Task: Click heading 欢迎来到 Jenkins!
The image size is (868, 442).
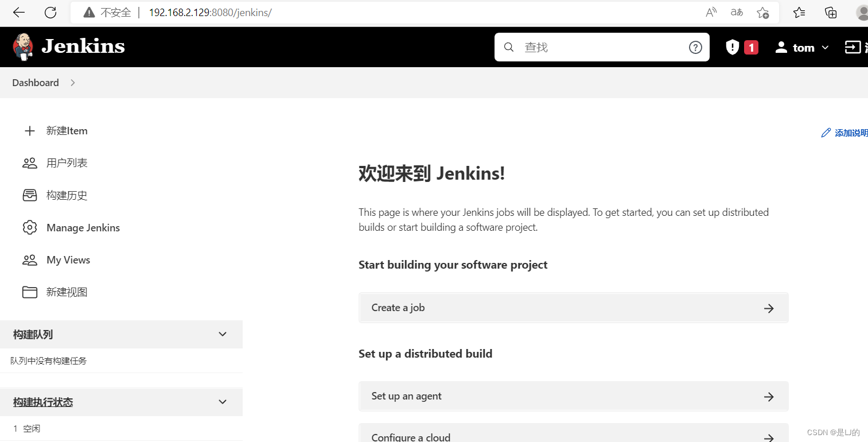Action: click(431, 173)
